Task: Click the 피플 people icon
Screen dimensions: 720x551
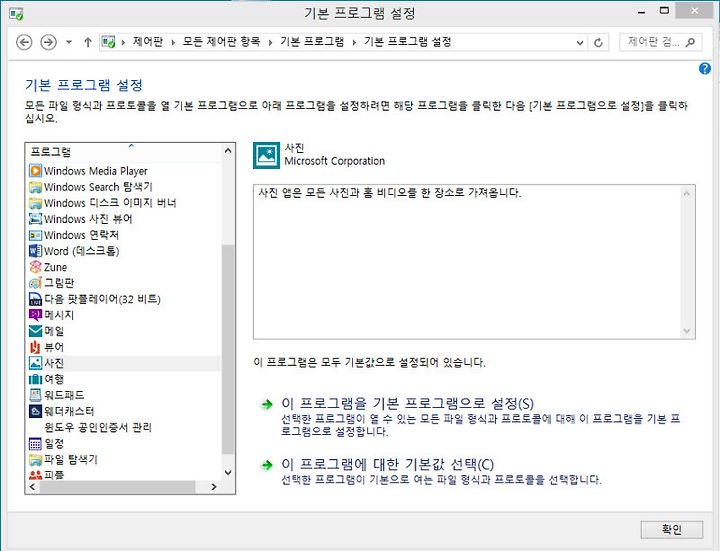Action: coord(35,475)
